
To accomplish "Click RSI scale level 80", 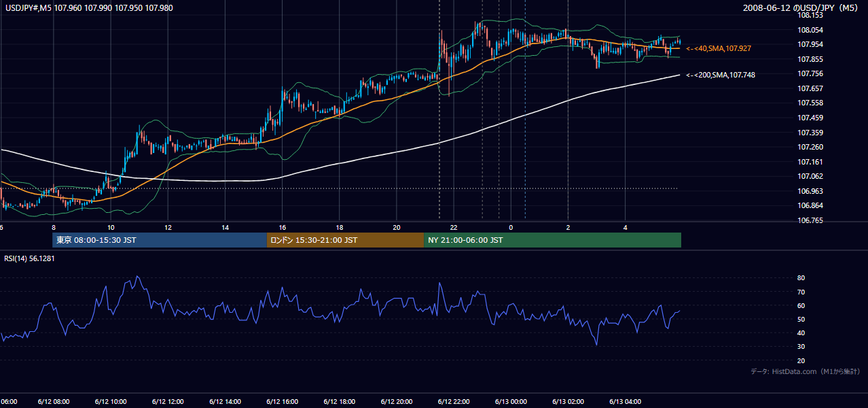I will [801, 278].
